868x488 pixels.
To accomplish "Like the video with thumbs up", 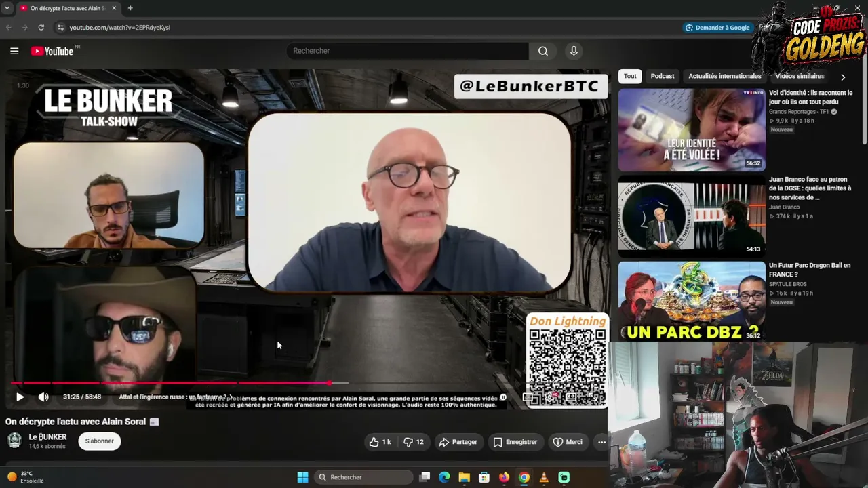I will 380,442.
